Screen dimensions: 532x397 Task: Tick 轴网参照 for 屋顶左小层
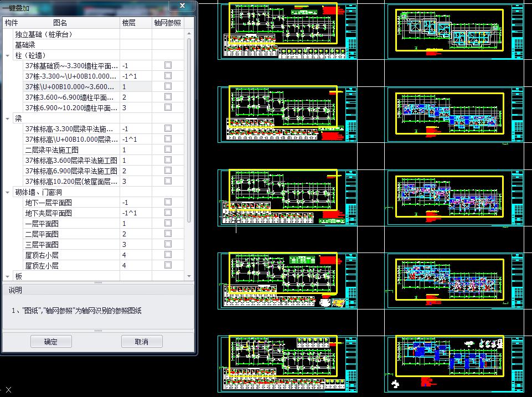coord(168,265)
